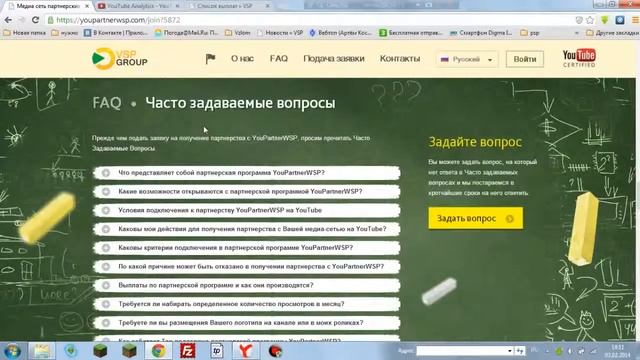
Task: Reload the page with the refresh icon
Action: (36, 20)
